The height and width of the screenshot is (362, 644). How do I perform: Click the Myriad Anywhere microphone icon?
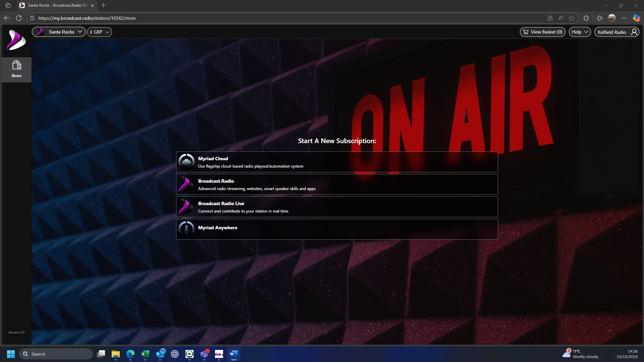click(186, 229)
